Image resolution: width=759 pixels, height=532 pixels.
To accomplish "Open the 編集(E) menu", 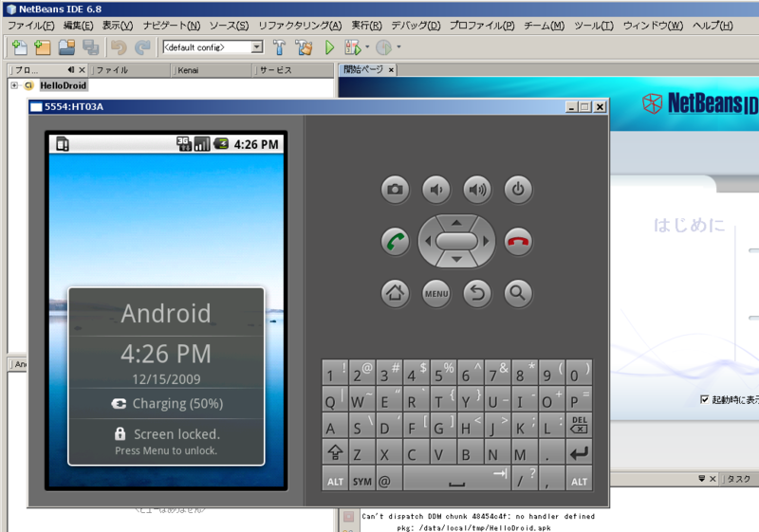I will [78, 26].
